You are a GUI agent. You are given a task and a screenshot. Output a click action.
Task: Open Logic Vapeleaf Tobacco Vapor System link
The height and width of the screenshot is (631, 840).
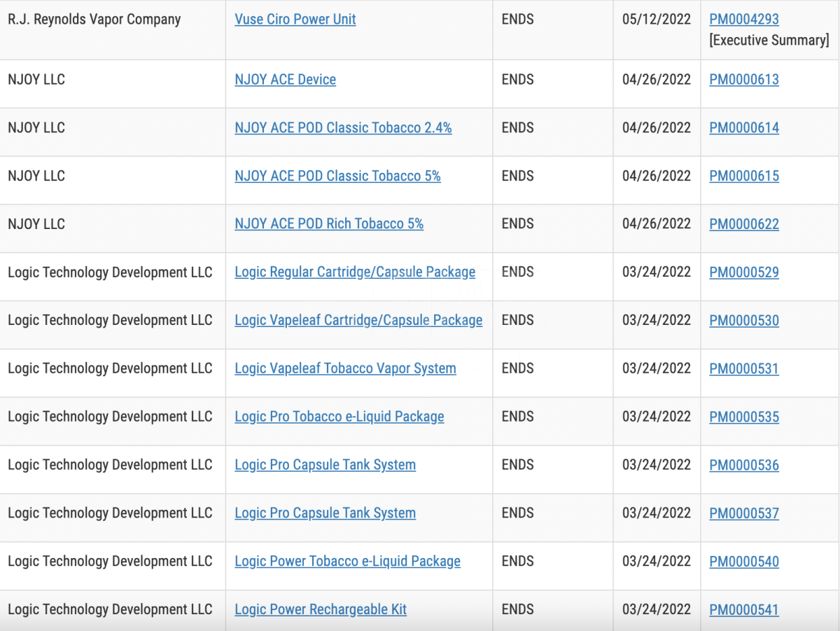pyautogui.click(x=345, y=369)
